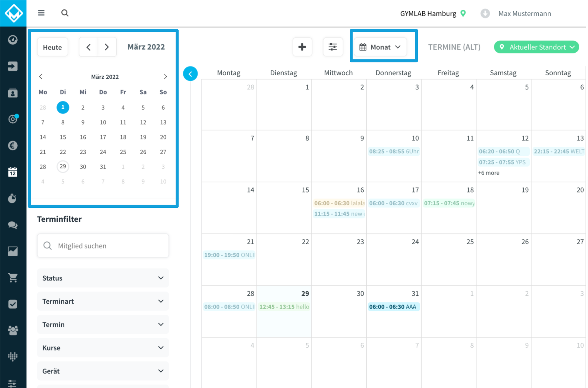The width and height of the screenshot is (588, 388).
Task: Open the Monat view dropdown
Action: (380, 47)
